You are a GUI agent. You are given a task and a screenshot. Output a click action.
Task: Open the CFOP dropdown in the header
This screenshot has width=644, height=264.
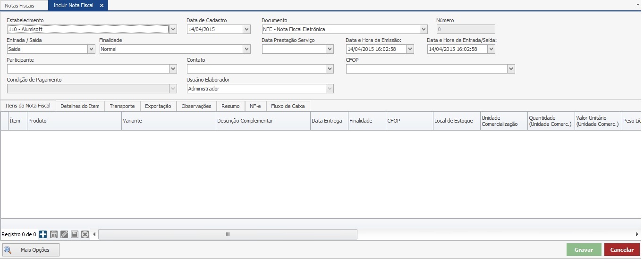(x=511, y=69)
